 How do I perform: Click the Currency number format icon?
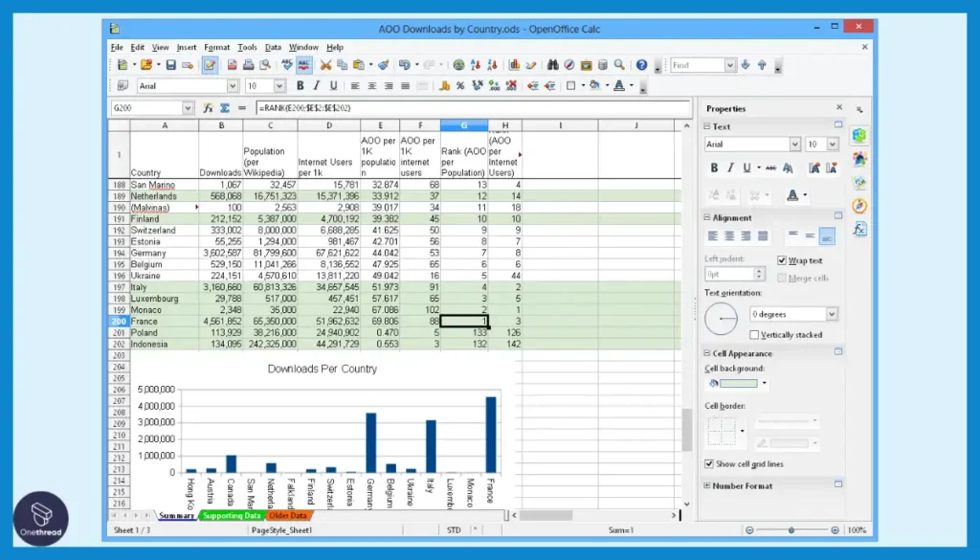pyautogui.click(x=444, y=86)
